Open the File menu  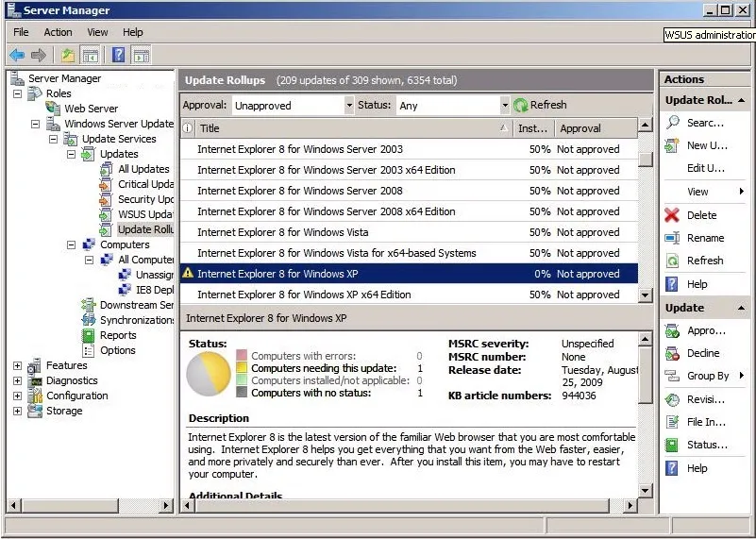(21, 32)
